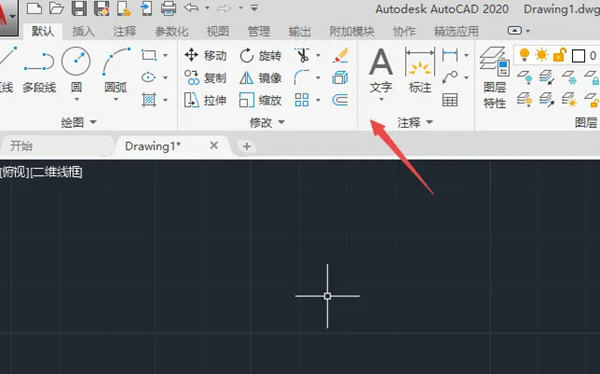
Task: Select the rectangle draw tool
Action: click(149, 55)
